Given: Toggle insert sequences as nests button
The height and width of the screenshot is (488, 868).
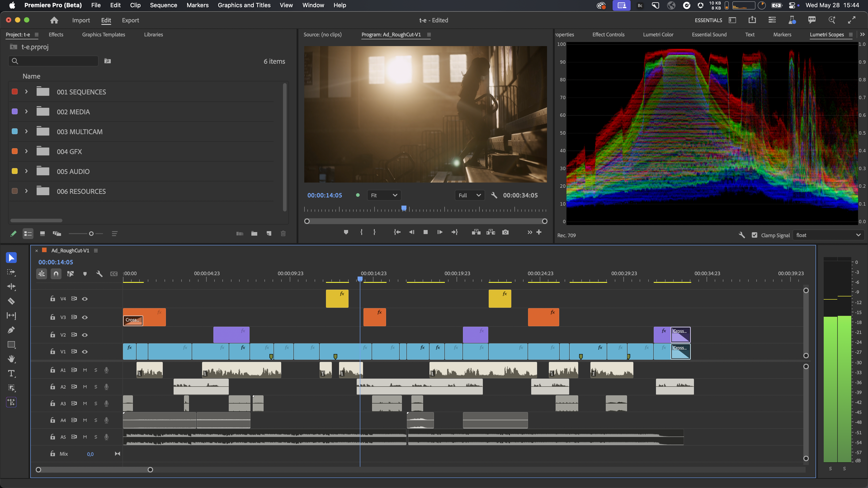Looking at the screenshot, I should pyautogui.click(x=42, y=274).
